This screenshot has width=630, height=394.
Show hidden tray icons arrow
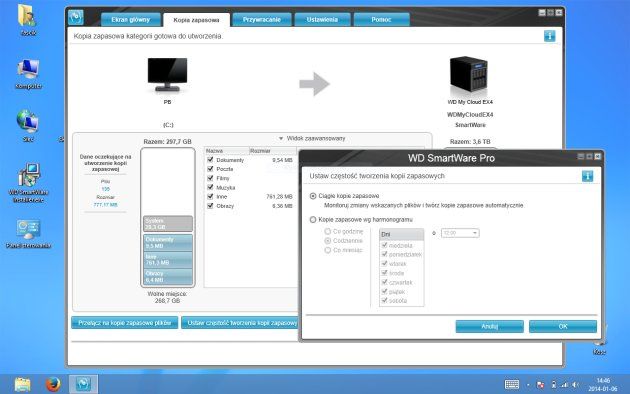coord(528,385)
